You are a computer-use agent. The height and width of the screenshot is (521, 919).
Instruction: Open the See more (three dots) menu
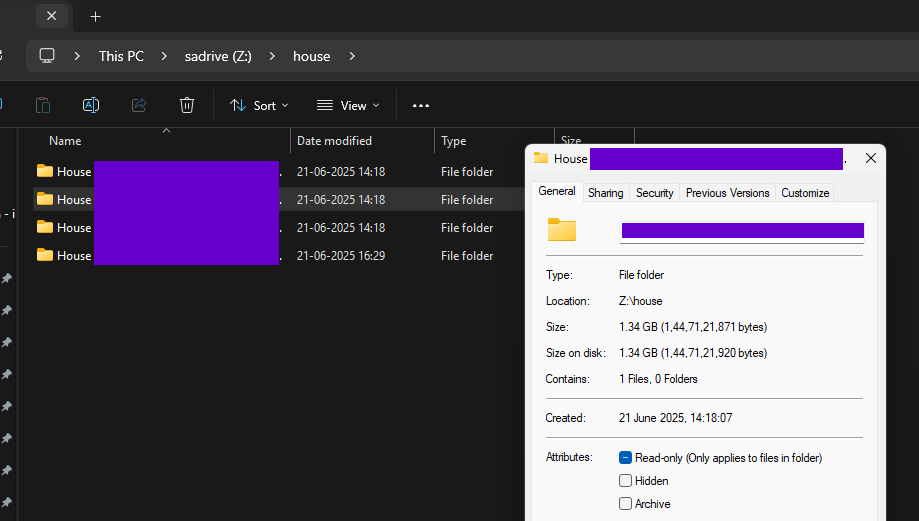click(421, 105)
